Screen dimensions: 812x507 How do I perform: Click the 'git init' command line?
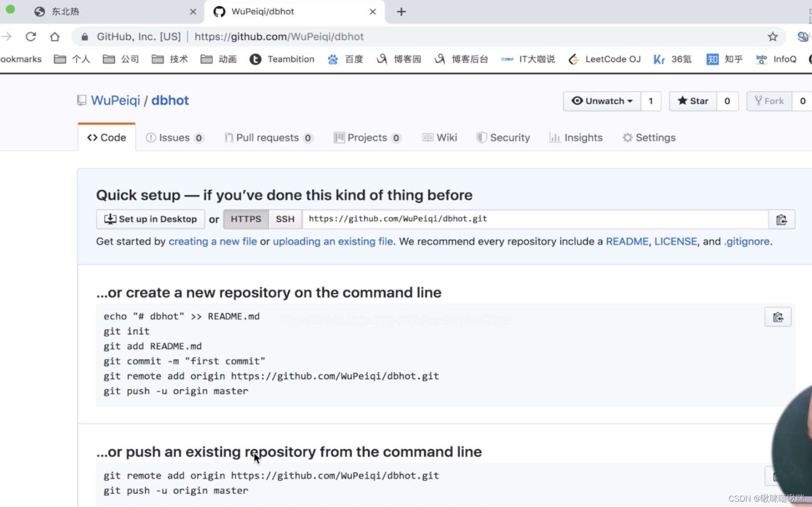[127, 331]
